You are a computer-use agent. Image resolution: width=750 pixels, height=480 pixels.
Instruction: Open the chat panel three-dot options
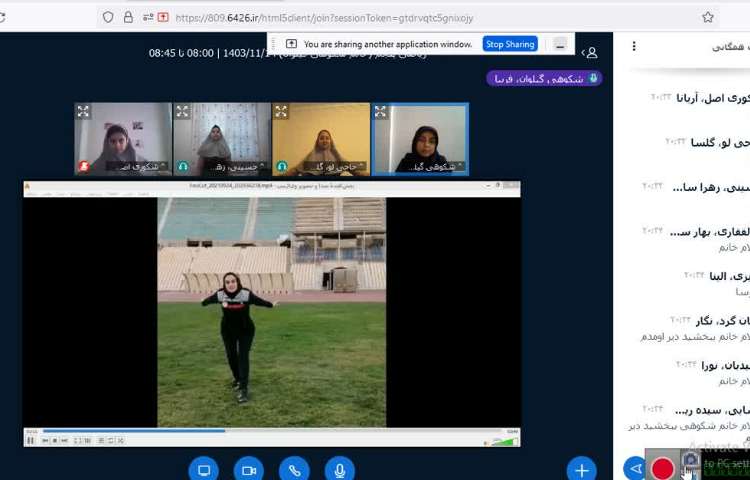coord(634,46)
